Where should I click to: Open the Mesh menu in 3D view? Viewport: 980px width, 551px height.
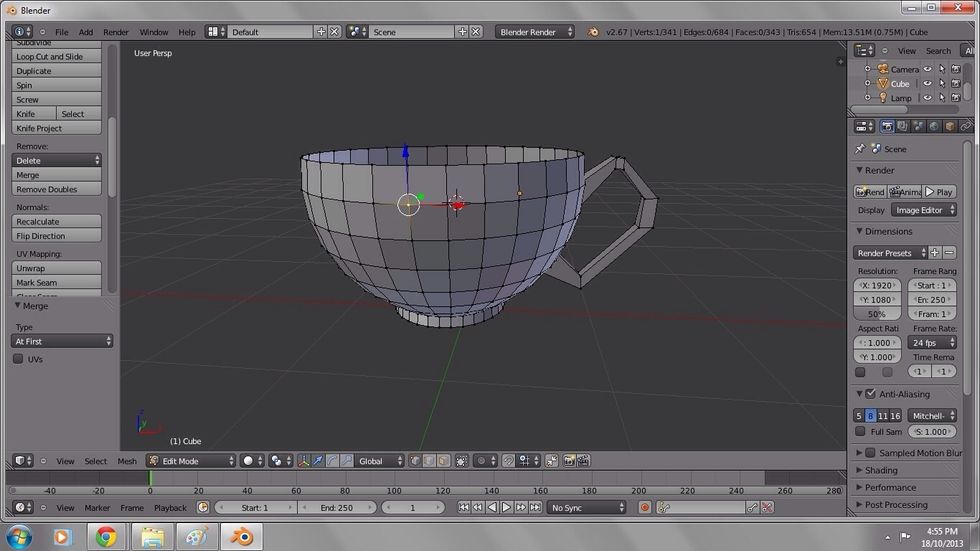[x=127, y=461]
